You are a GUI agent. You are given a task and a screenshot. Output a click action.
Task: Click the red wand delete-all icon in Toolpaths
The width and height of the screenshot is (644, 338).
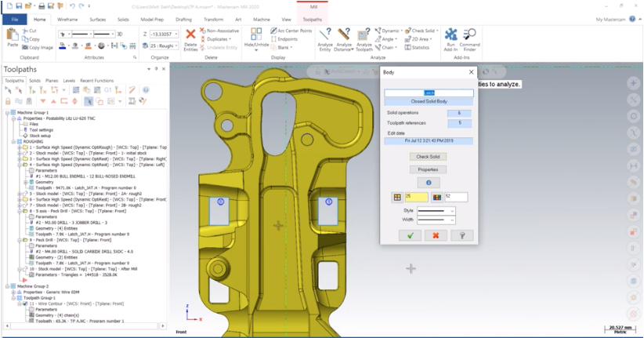(x=132, y=89)
